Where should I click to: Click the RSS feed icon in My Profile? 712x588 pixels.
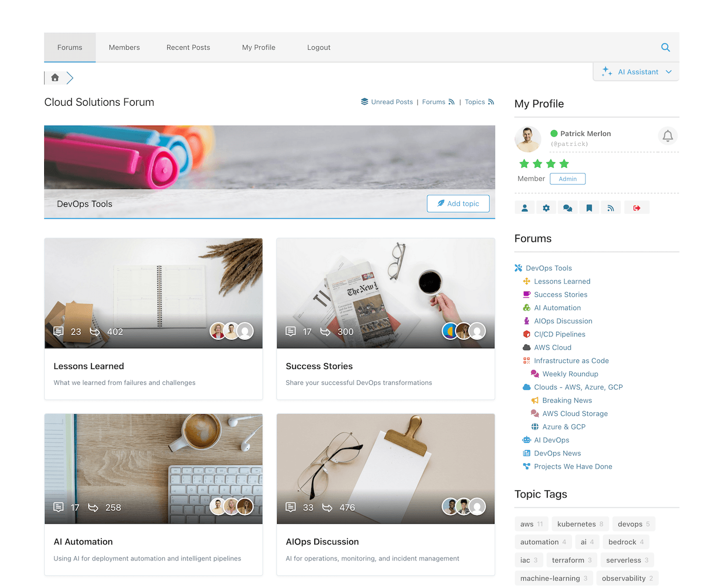click(x=611, y=207)
